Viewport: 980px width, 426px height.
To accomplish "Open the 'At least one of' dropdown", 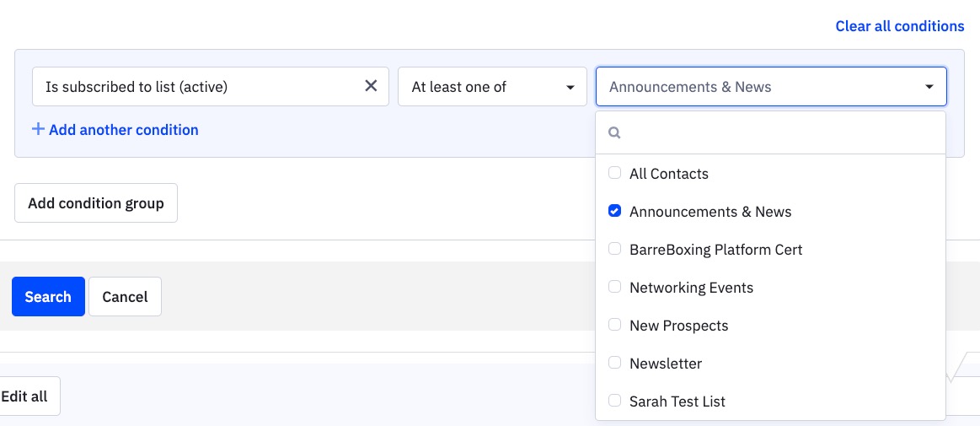I will 492,86.
